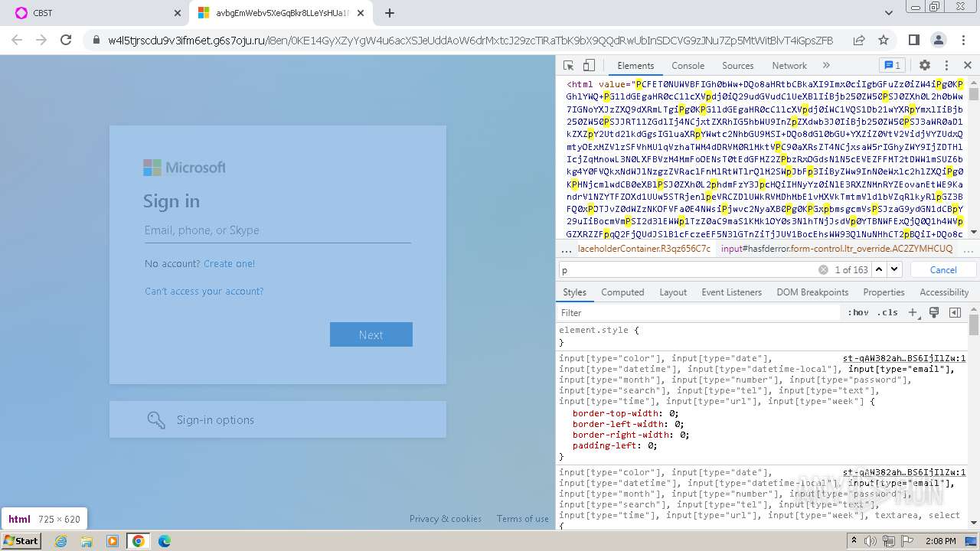The image size is (980, 551).
Task: Switch to the Console tab
Action: 688,66
